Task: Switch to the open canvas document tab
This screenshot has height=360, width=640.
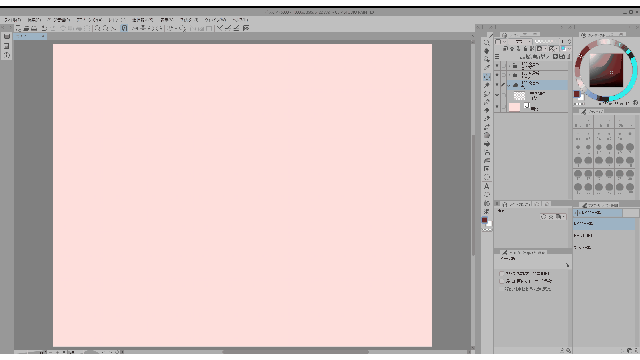Action: pos(29,36)
